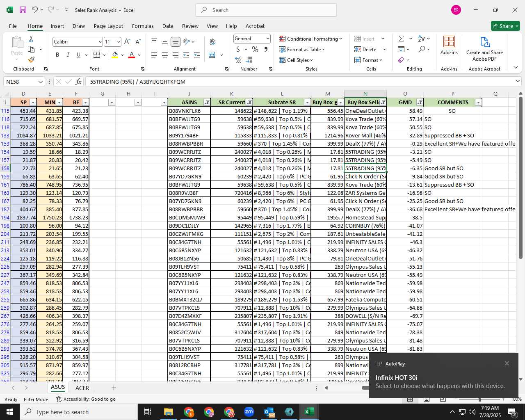Image resolution: width=525 pixels, height=420 pixels.
Task: Open Excel from the taskbar
Action: (309, 412)
